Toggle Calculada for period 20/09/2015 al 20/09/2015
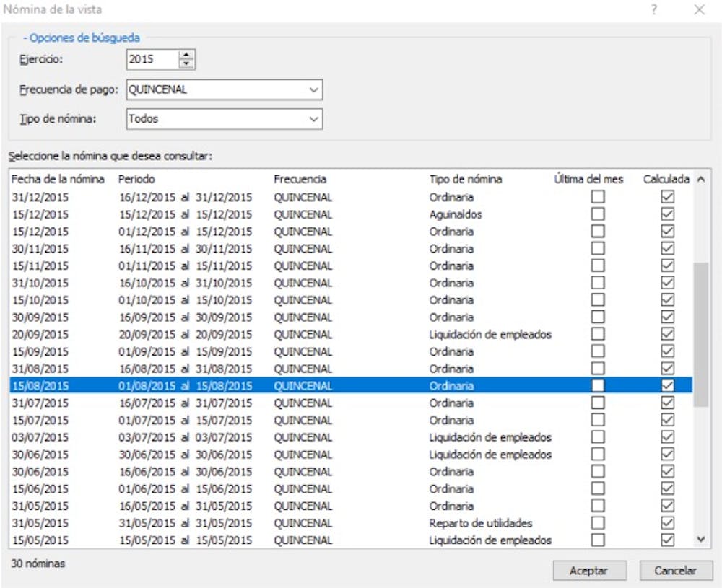The width and height of the screenshot is (722, 588). point(667,334)
